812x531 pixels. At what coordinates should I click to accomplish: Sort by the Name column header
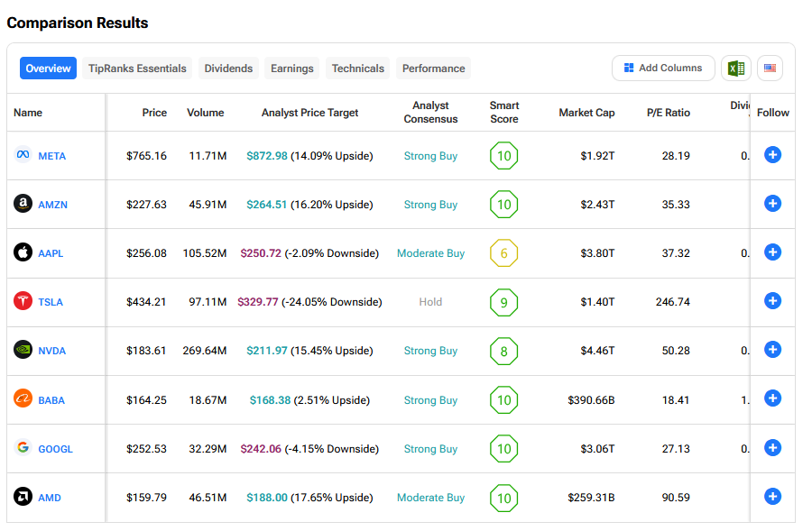(28, 113)
